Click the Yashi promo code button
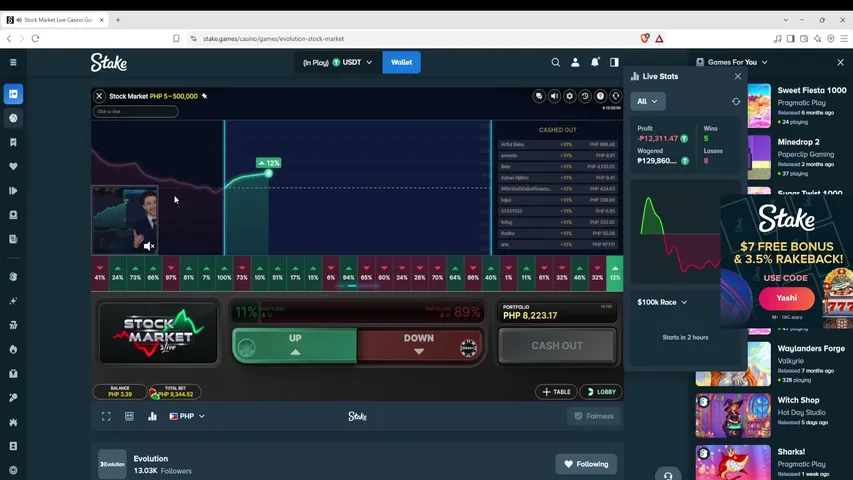 (787, 298)
